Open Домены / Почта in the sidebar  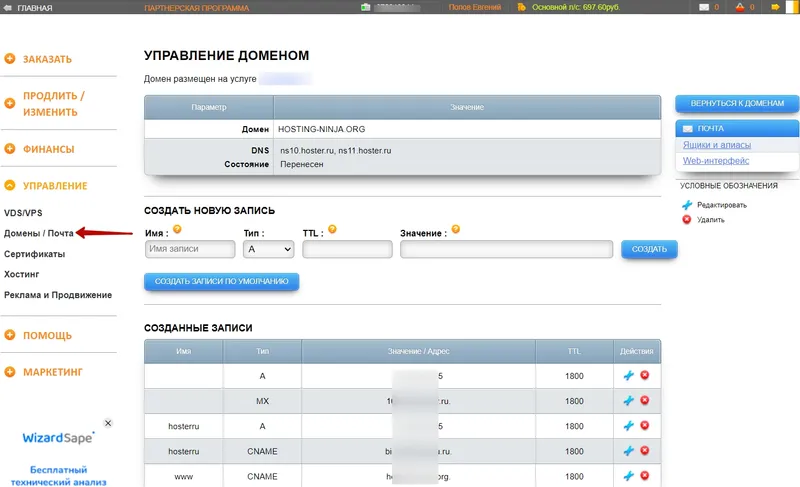(x=39, y=233)
